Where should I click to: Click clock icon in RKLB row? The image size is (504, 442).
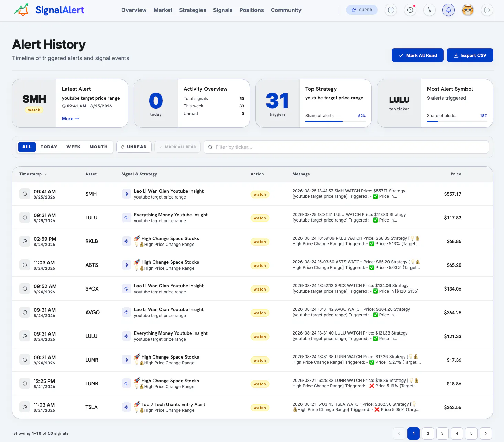click(25, 241)
